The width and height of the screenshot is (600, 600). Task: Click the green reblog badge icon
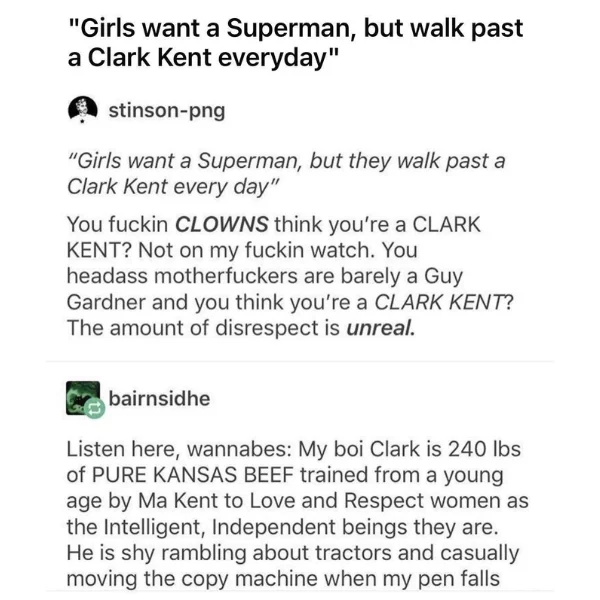[x=95, y=409]
